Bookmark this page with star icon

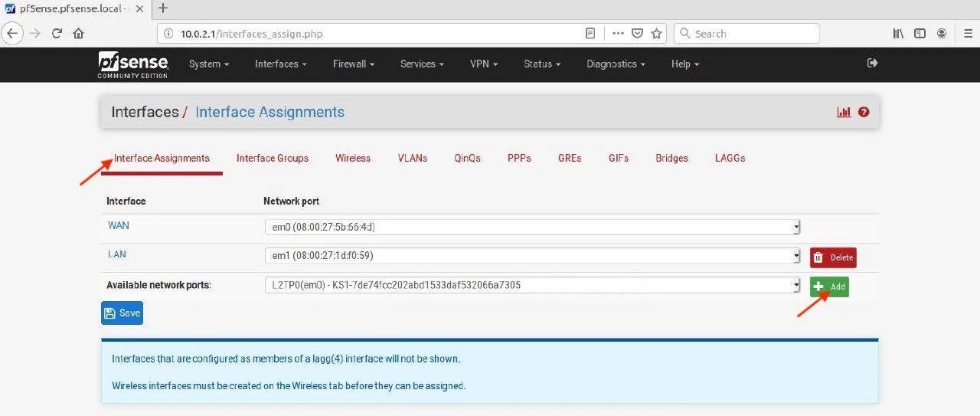[x=656, y=34]
